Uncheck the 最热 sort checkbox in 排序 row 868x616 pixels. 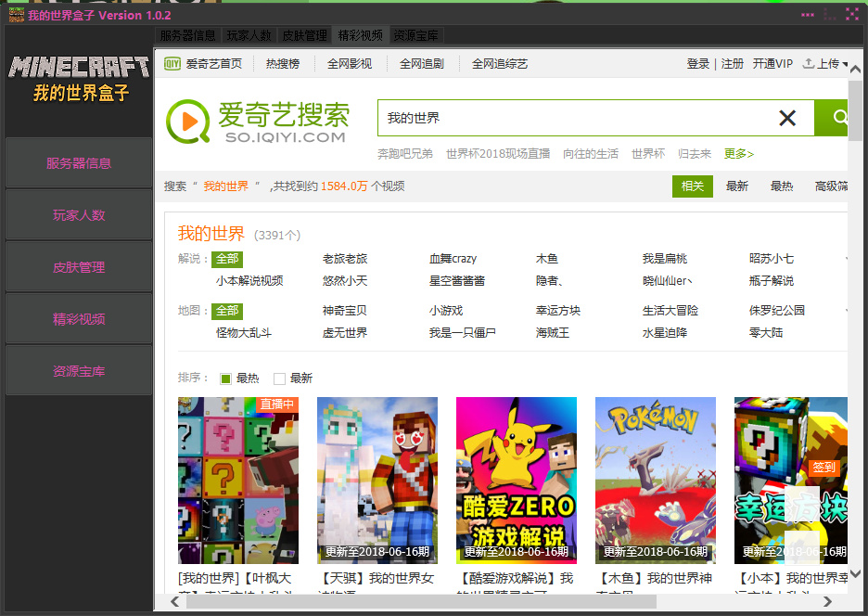coord(225,379)
